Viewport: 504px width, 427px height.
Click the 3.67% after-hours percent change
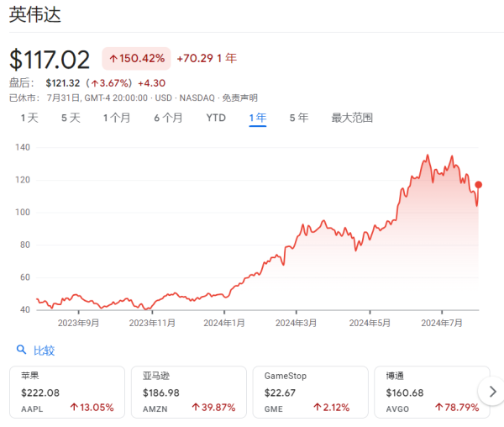click(110, 83)
